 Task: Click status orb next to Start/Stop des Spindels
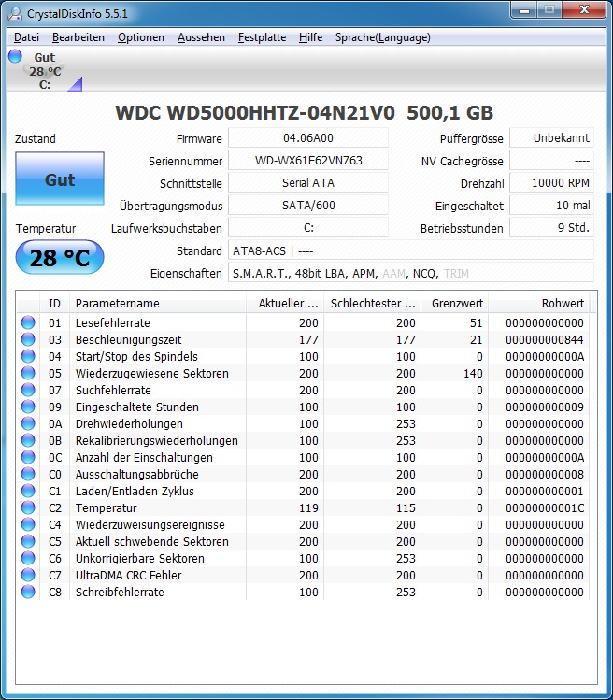(28, 356)
